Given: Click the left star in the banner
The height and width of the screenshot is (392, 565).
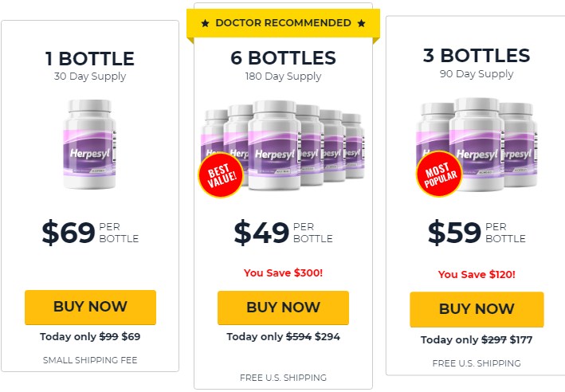Looking at the screenshot, I should pyautogui.click(x=205, y=24).
